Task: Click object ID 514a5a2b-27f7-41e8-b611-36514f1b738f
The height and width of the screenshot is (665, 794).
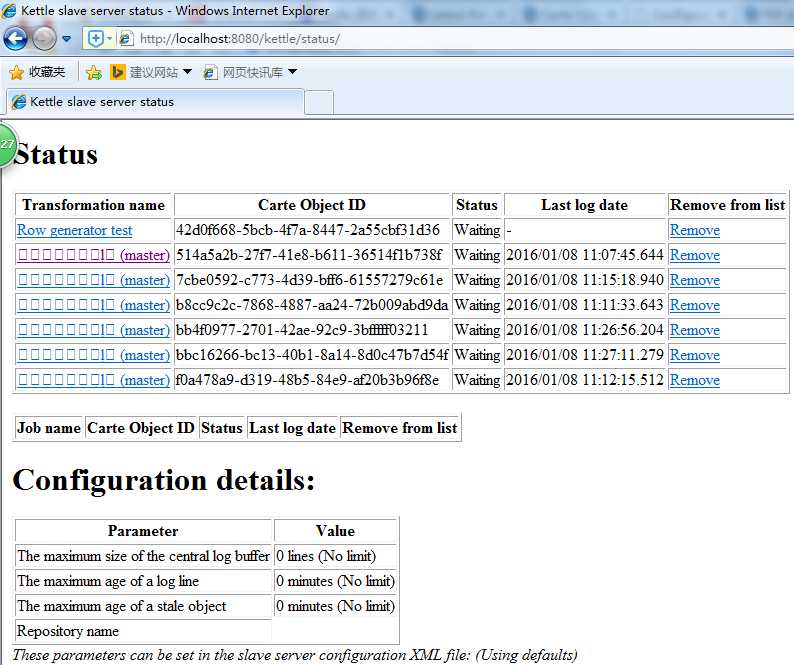Action: pyautogui.click(x=309, y=255)
